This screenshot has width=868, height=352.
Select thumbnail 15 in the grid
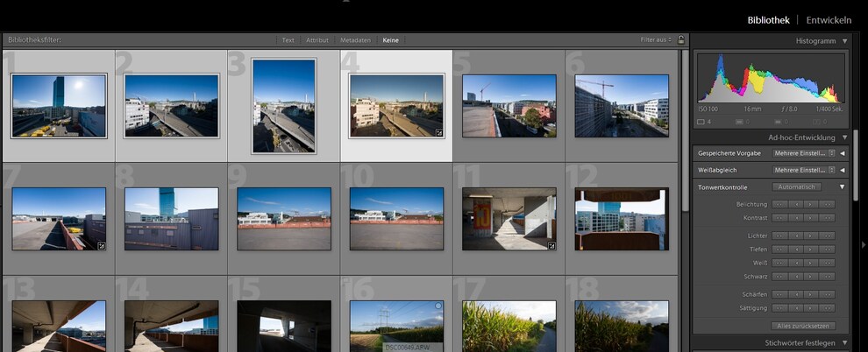[284, 326]
